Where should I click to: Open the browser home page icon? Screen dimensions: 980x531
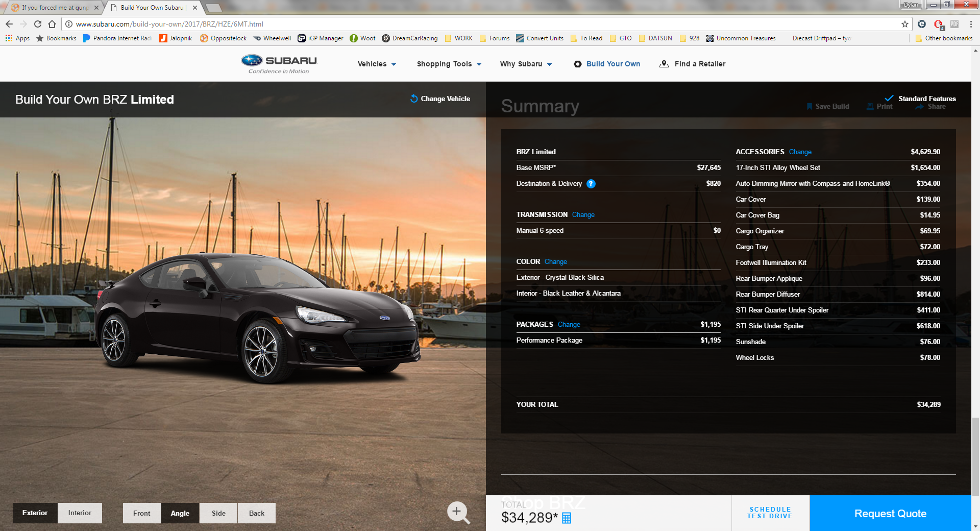52,24
